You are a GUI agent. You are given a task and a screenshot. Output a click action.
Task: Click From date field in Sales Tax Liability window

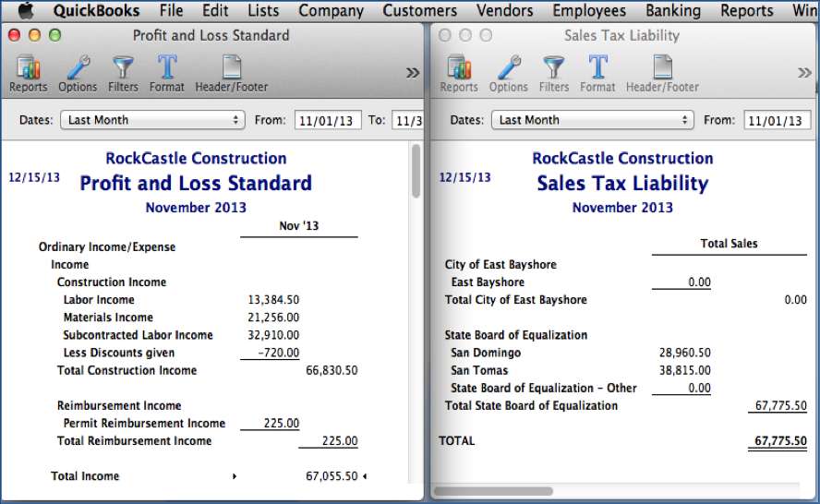(x=778, y=120)
